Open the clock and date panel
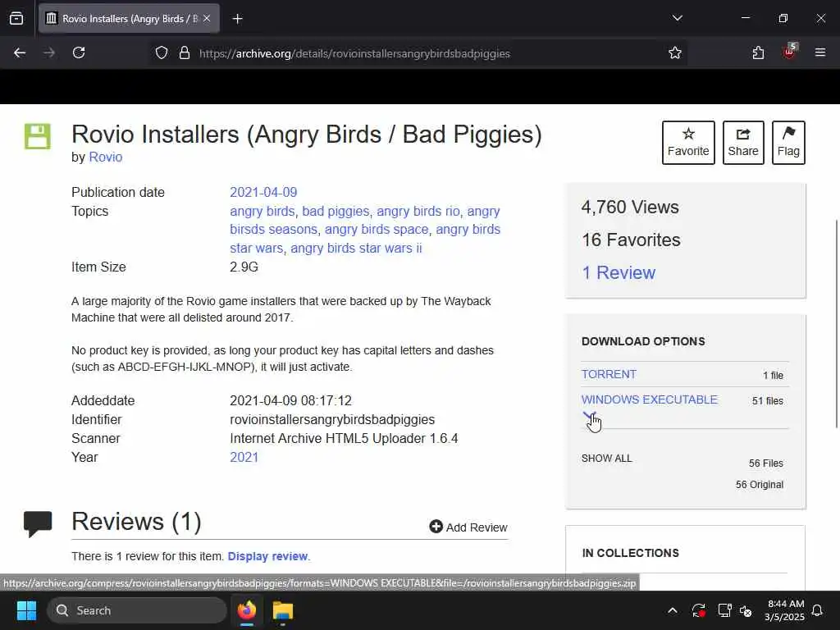840x630 pixels. click(785, 610)
